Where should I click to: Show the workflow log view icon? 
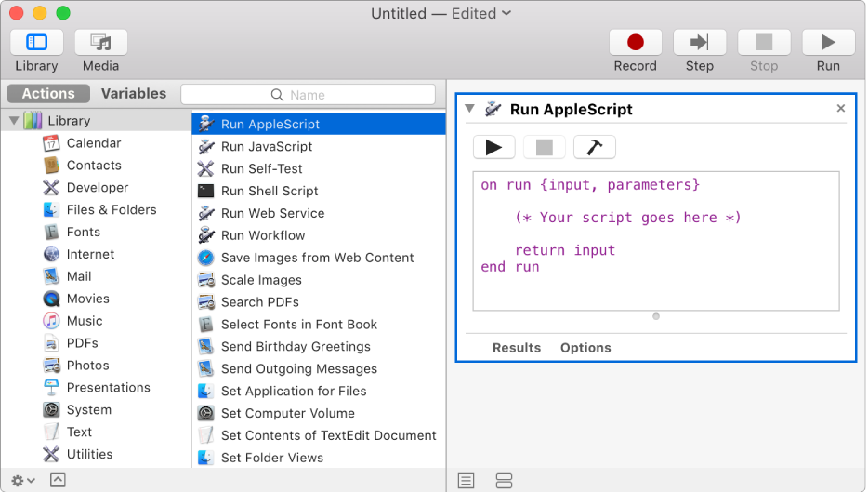click(x=467, y=480)
